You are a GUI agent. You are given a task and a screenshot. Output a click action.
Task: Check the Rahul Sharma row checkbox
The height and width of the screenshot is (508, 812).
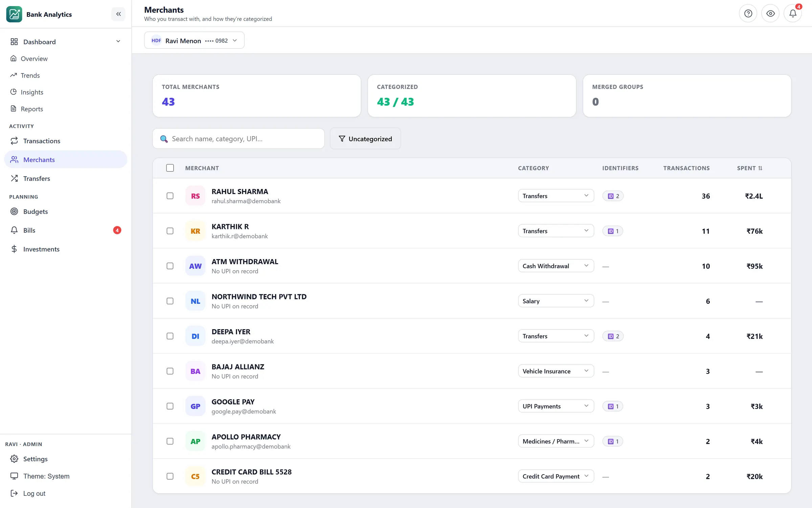point(170,196)
